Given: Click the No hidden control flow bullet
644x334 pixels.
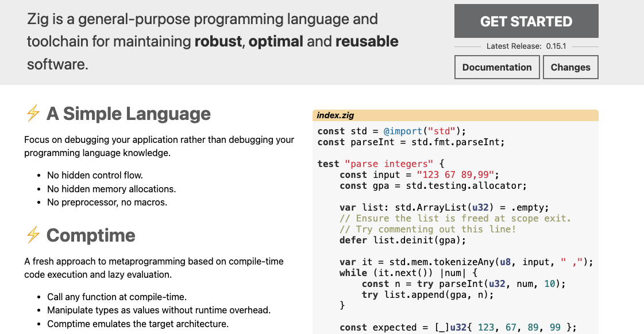Looking at the screenshot, I should coord(95,175).
